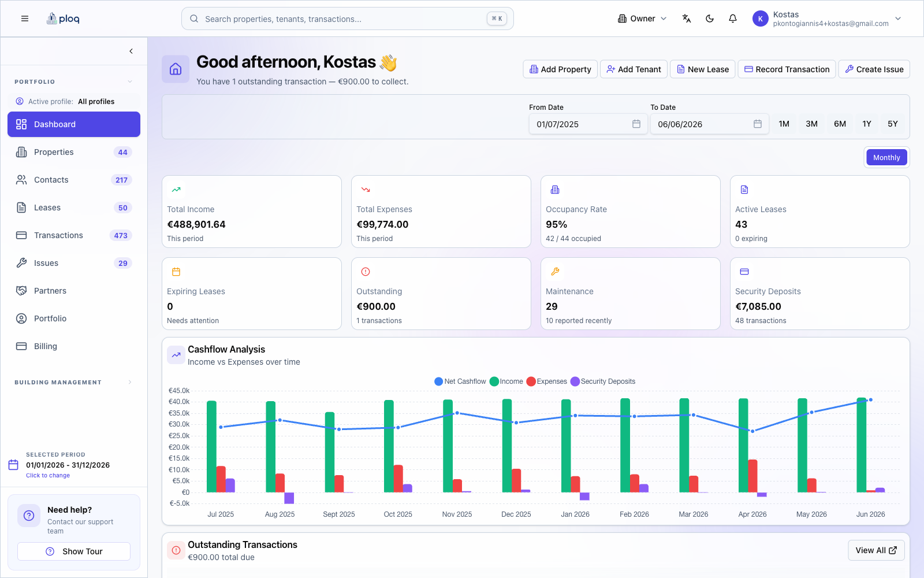Select the 3M range preset
Image resolution: width=924 pixels, height=578 pixels.
tap(811, 124)
